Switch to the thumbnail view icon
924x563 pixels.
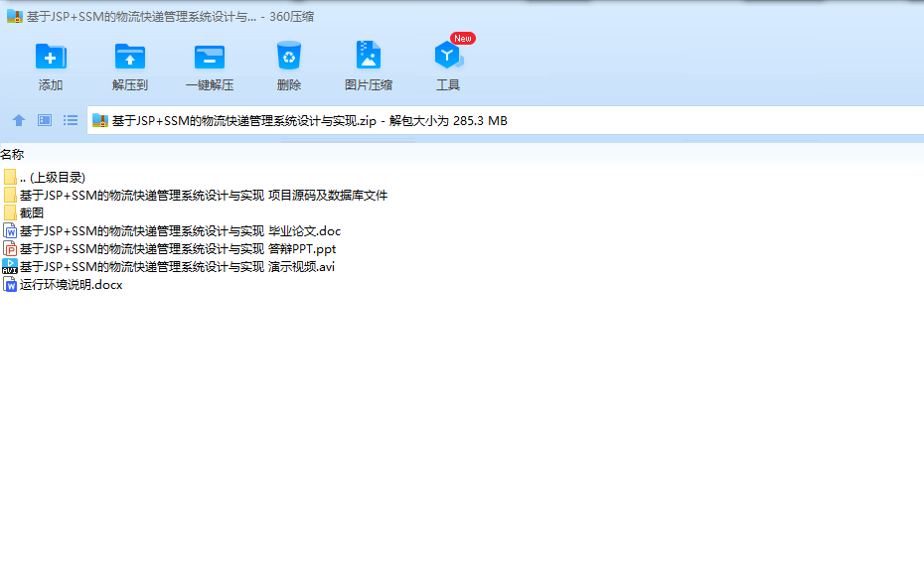45,120
